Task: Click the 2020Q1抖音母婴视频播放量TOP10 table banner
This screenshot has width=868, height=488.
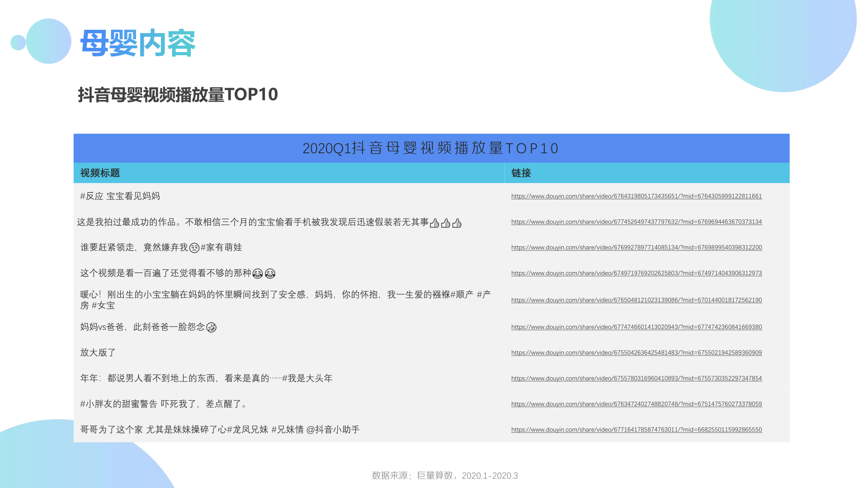Action: pos(431,148)
